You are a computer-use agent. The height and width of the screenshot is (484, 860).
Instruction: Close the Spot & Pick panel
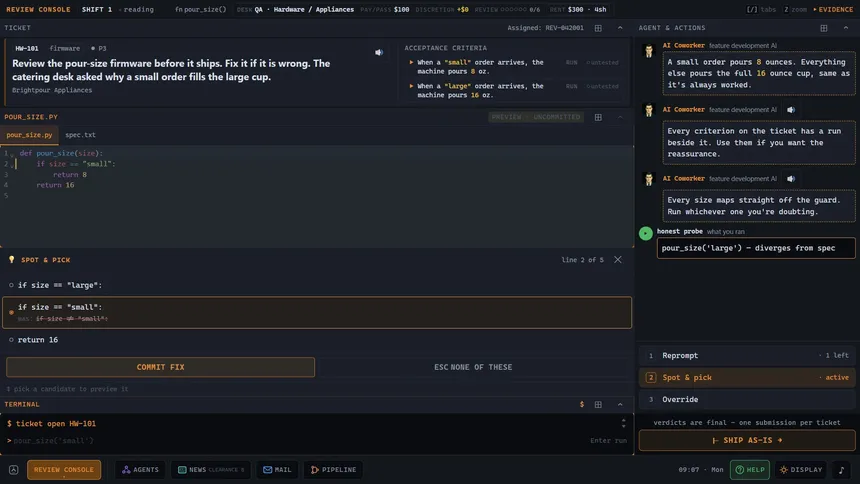[x=618, y=260]
